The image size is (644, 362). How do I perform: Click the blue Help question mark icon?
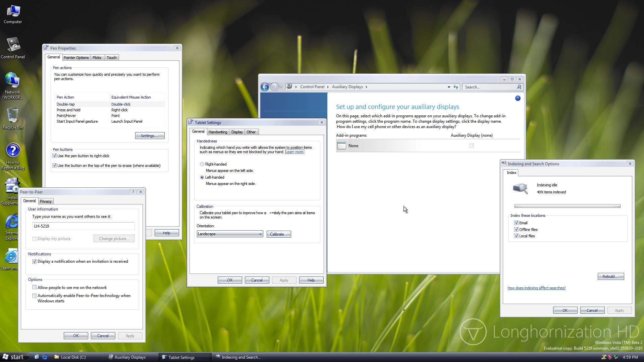(x=518, y=98)
